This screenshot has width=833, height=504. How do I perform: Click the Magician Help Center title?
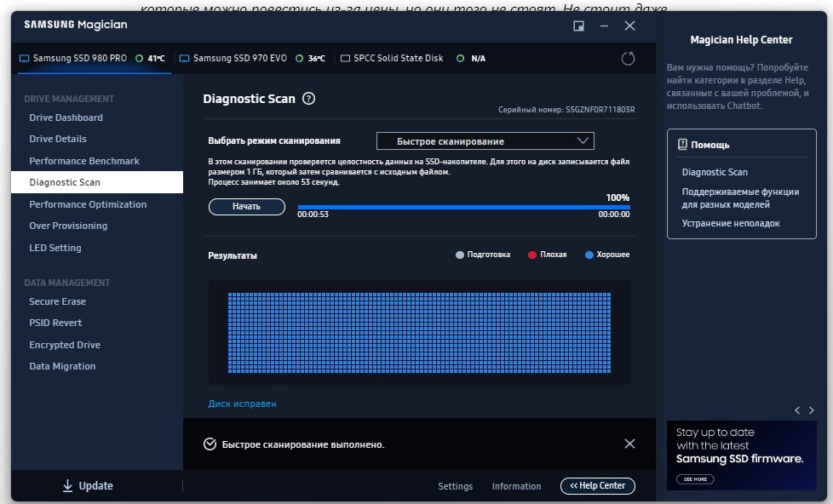pyautogui.click(x=741, y=40)
